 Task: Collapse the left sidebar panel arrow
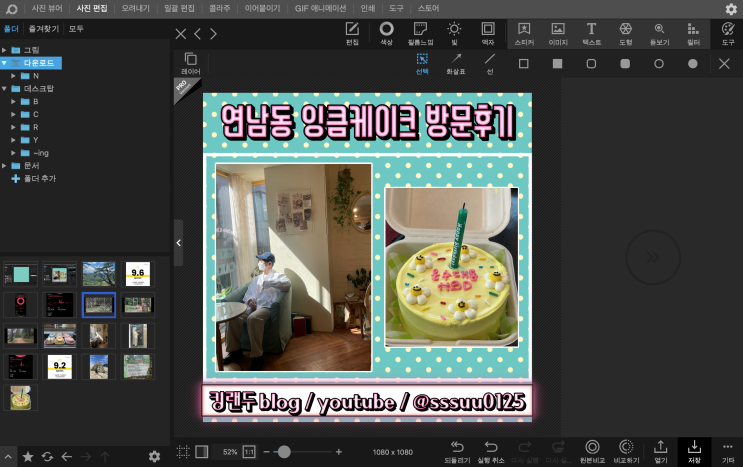179,242
